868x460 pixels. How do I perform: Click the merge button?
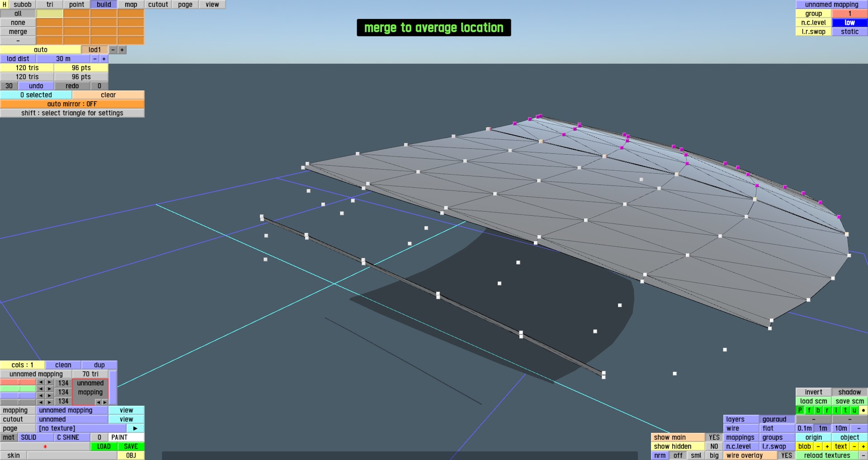[18, 32]
